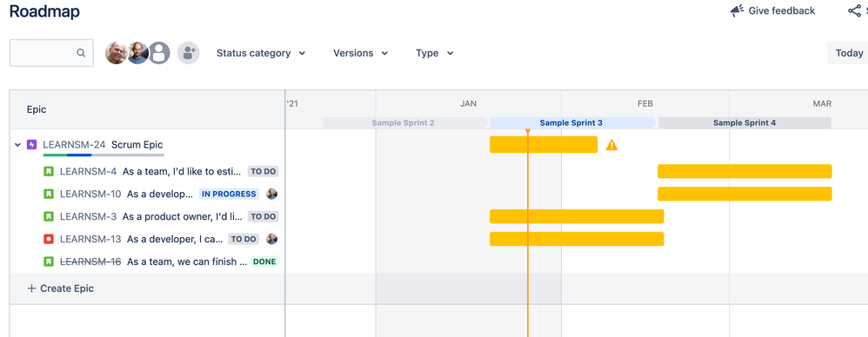
Task: Select the first user avatar filter
Action: click(x=117, y=53)
